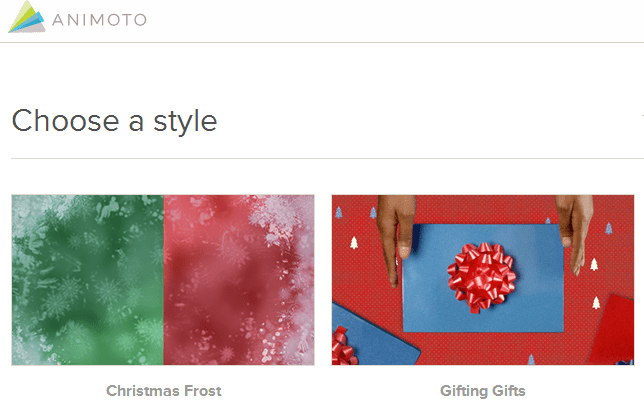Open the ANIMOTO wordmark home link
Viewport: 644px width, 410px height.
pyautogui.click(x=99, y=20)
